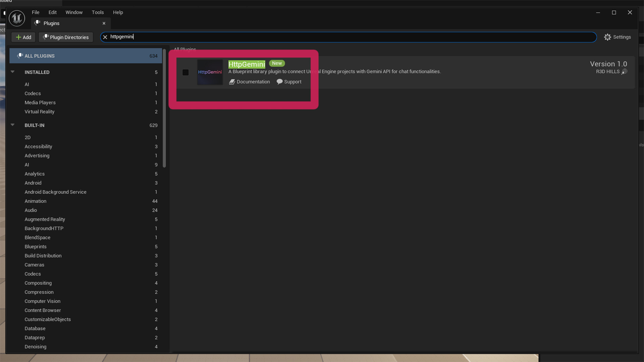The height and width of the screenshot is (362, 644).
Task: Open the Help menu
Action: pyautogui.click(x=118, y=12)
